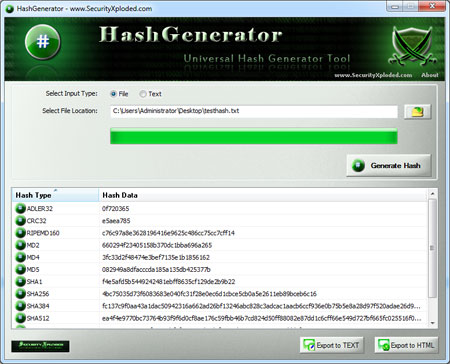The height and width of the screenshot is (364, 450).
Task: Click the Generate Hash button
Action: coord(389,165)
